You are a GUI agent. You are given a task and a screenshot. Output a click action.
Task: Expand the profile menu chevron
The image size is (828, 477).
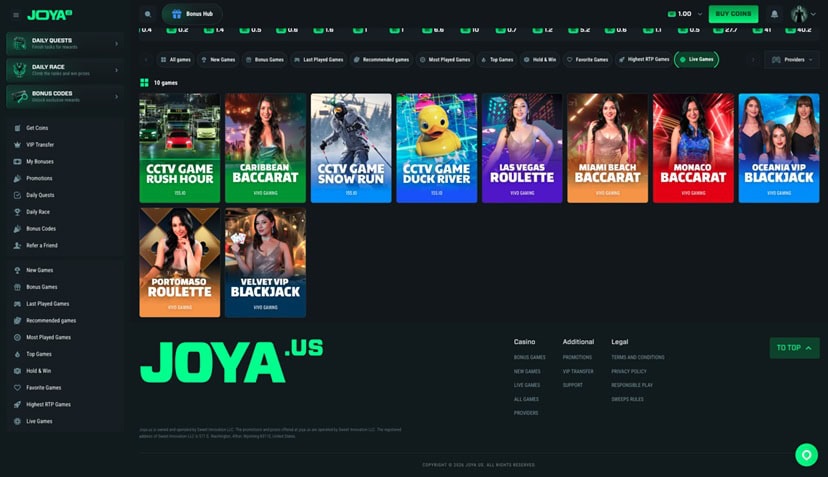click(814, 14)
